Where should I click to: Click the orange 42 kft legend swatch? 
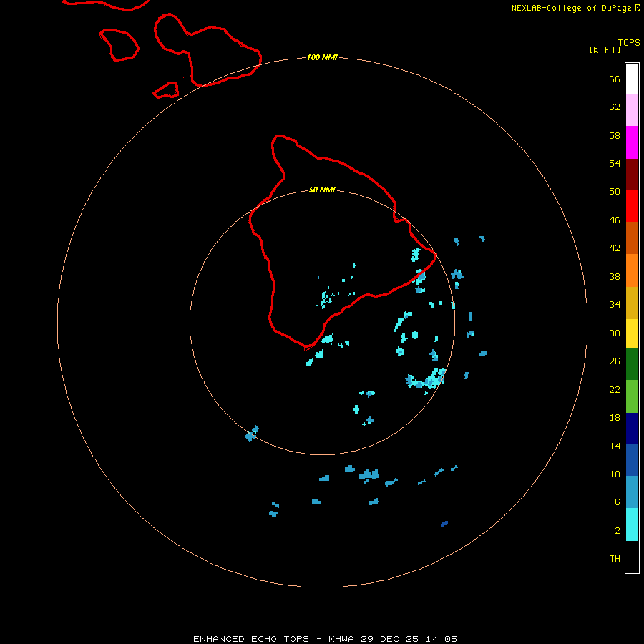pos(632,270)
